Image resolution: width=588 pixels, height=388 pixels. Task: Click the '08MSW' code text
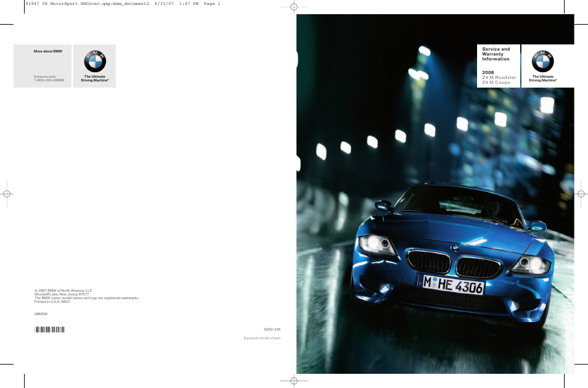[41, 314]
